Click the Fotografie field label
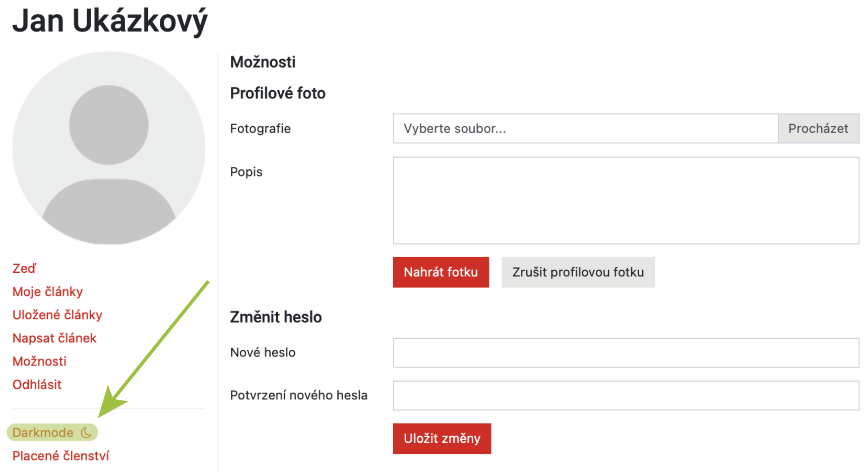The height and width of the screenshot is (472, 868). coord(260,129)
